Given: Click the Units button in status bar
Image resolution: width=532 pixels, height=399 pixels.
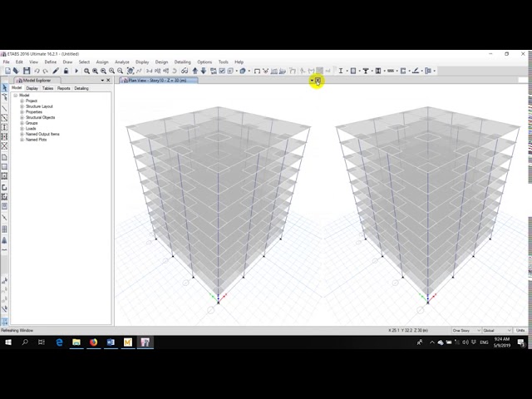Looking at the screenshot, I should [x=520, y=331].
